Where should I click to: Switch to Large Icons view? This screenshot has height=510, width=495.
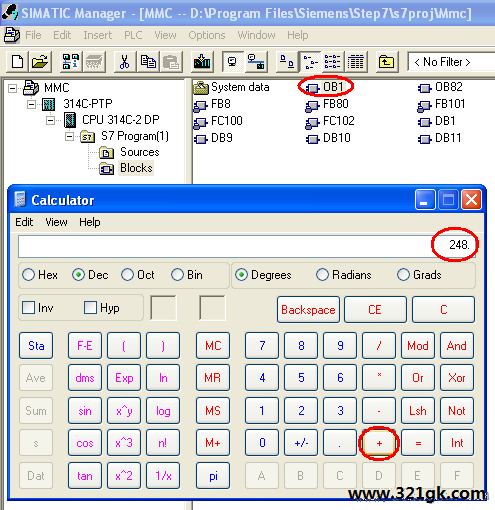coord(287,62)
